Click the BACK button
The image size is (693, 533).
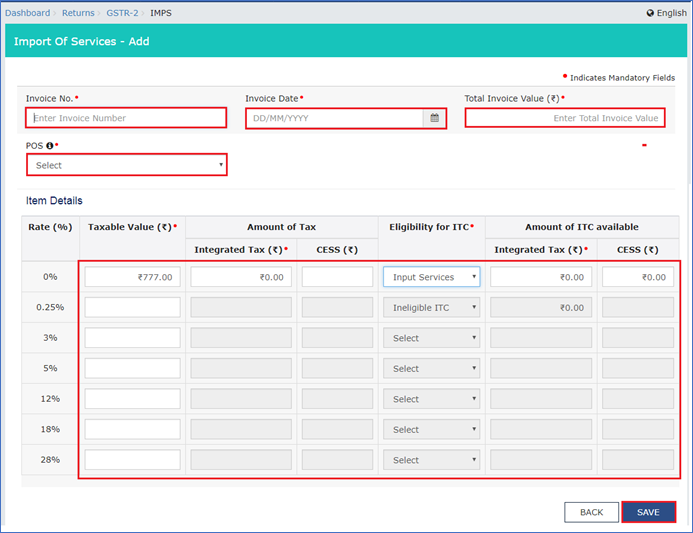point(591,512)
